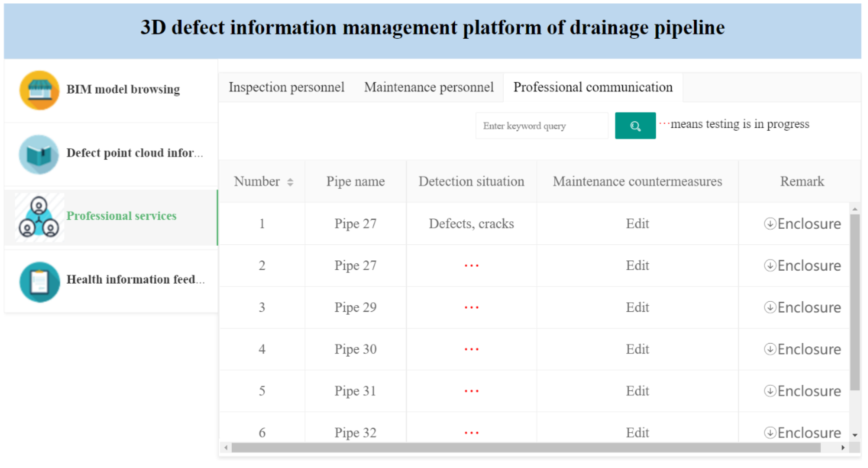Click the vertical scrollbar down arrow
This screenshot has width=868, height=468.
click(855, 435)
